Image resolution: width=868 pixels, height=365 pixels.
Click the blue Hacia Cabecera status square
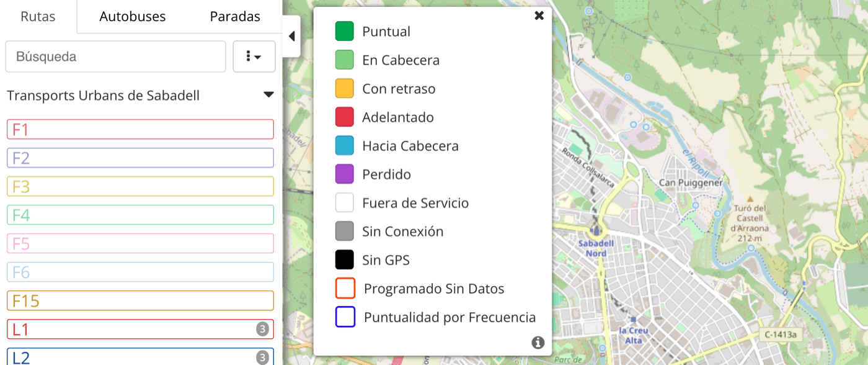(345, 145)
